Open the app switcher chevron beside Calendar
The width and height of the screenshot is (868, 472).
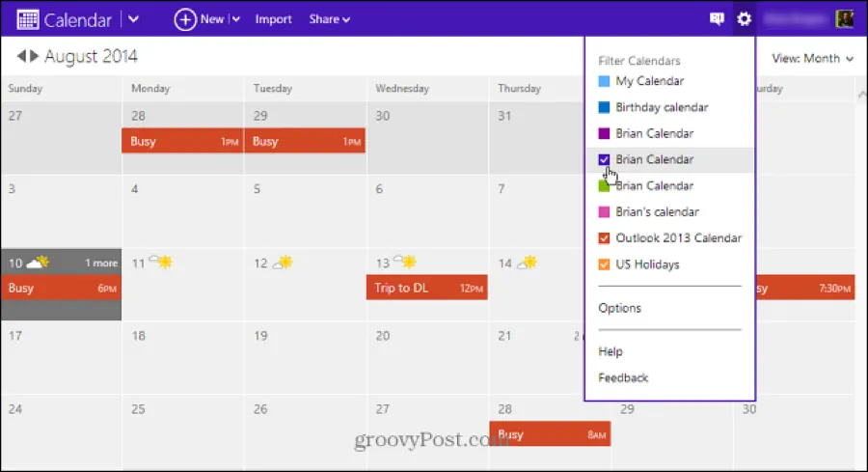[x=133, y=19]
